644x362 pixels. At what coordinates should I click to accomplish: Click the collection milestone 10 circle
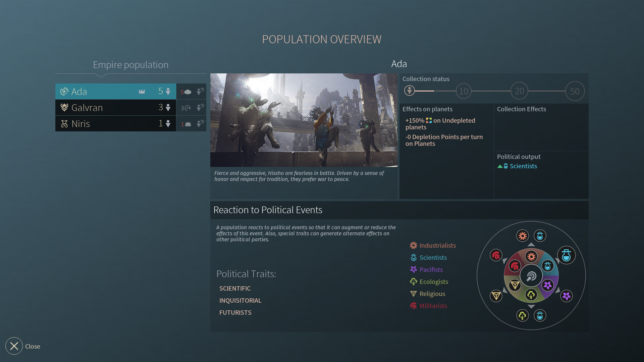click(464, 91)
